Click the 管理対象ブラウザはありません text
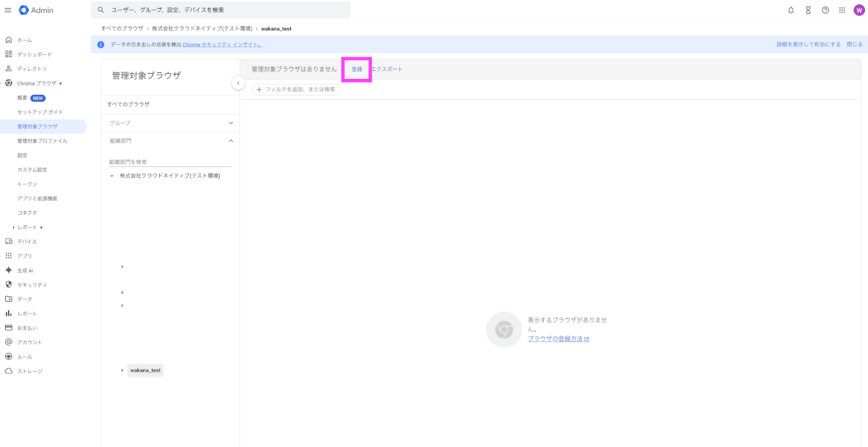 (x=294, y=69)
